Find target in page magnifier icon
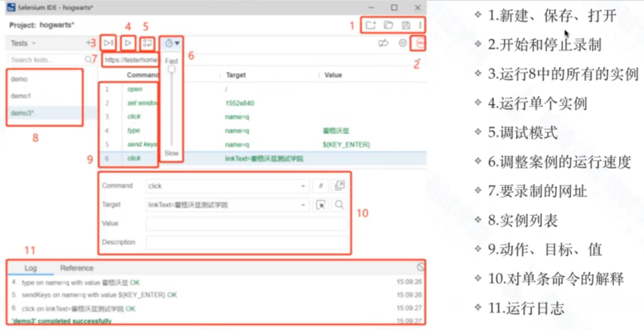The height and width of the screenshot is (330, 644). click(340, 205)
